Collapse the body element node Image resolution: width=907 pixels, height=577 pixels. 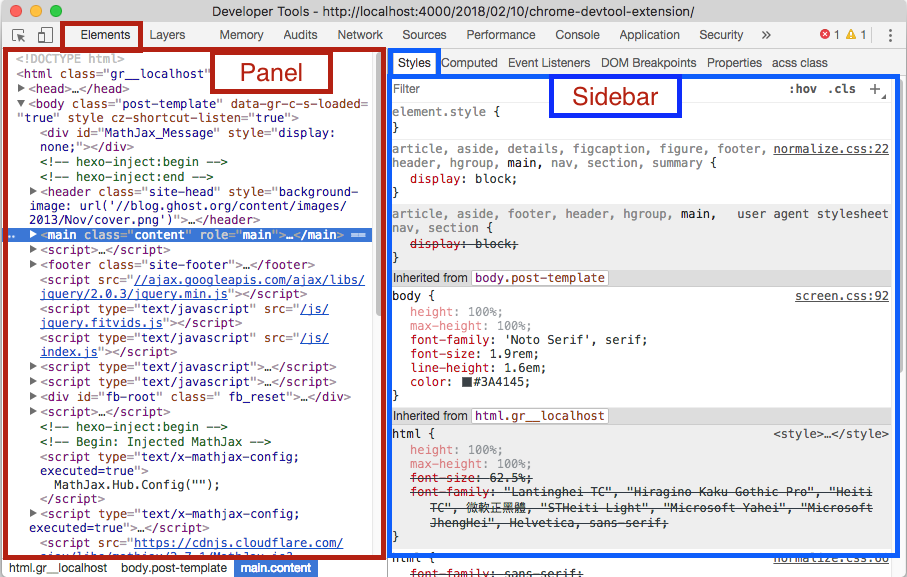21,103
